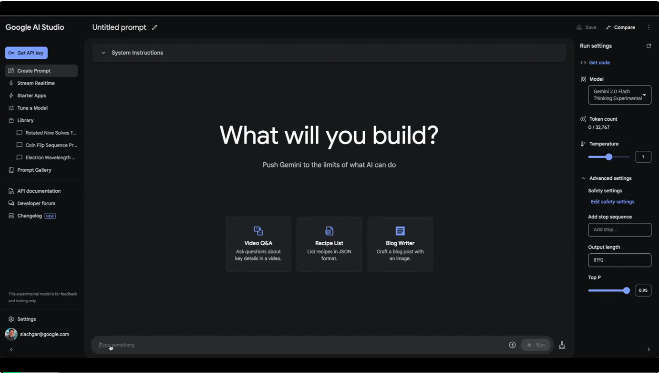Click the pencil icon to rename the prompt

155,27
